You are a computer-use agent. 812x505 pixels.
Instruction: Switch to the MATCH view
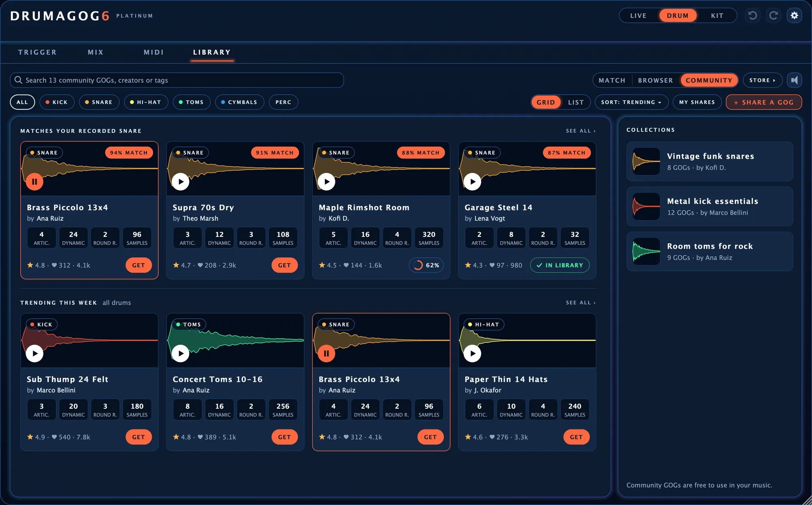click(612, 80)
